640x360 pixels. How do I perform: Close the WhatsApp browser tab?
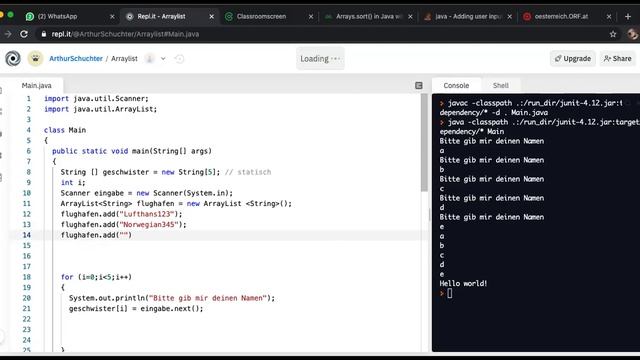click(x=112, y=16)
